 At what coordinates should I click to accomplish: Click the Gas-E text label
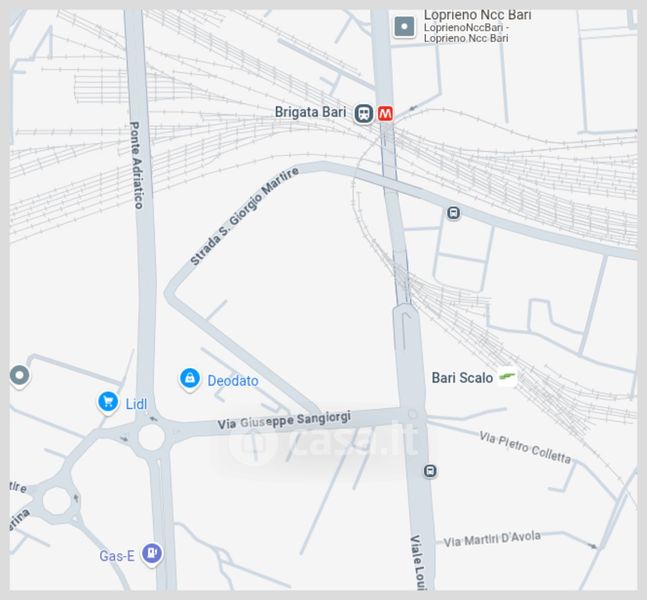[117, 556]
